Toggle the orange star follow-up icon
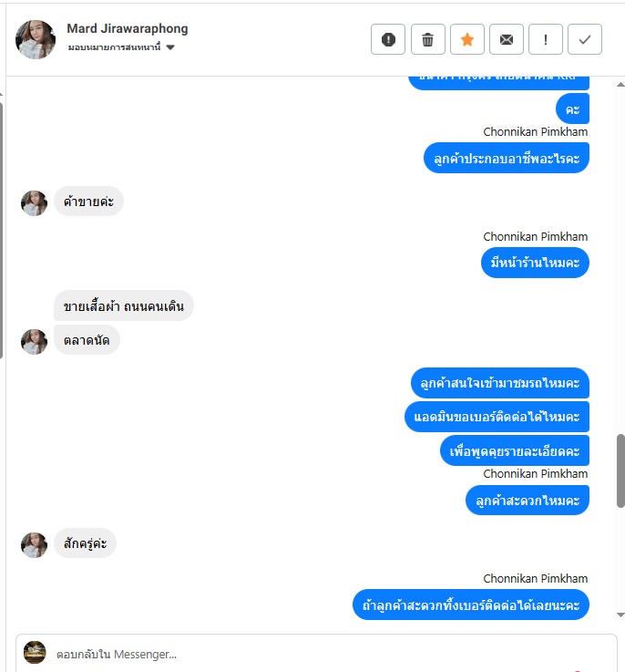The width and height of the screenshot is (625, 672). pos(467,39)
